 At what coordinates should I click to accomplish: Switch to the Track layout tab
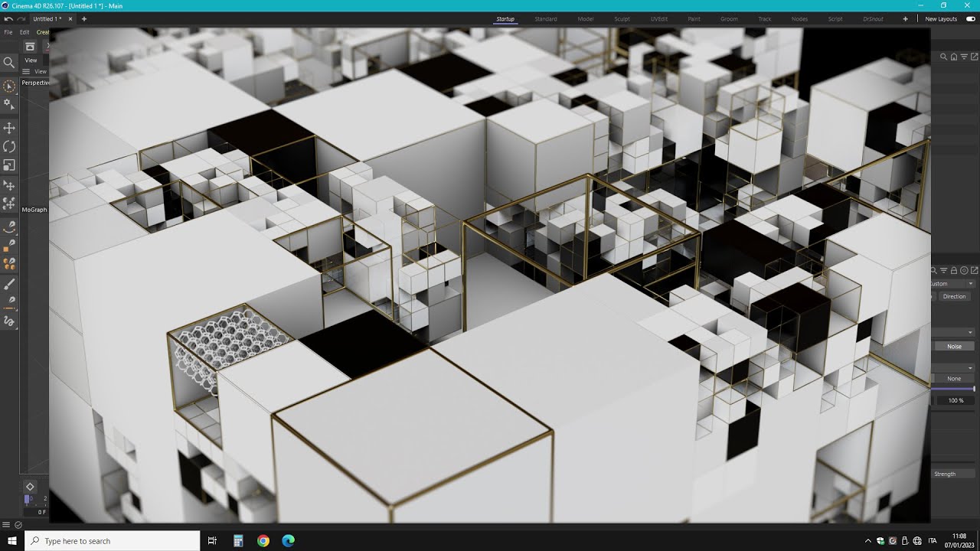764,19
